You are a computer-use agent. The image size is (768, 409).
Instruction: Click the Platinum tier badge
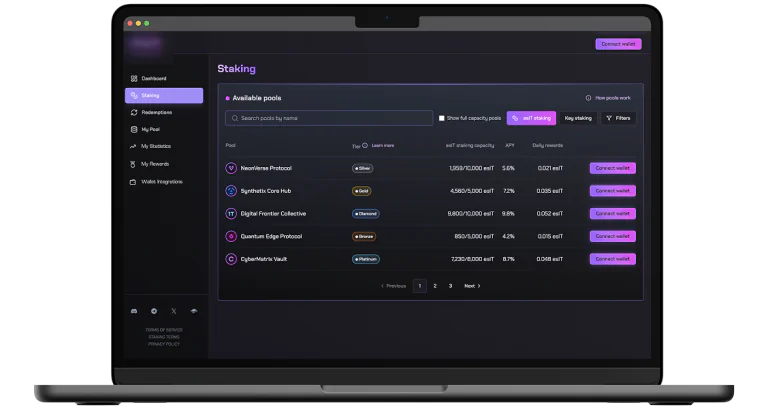click(366, 259)
